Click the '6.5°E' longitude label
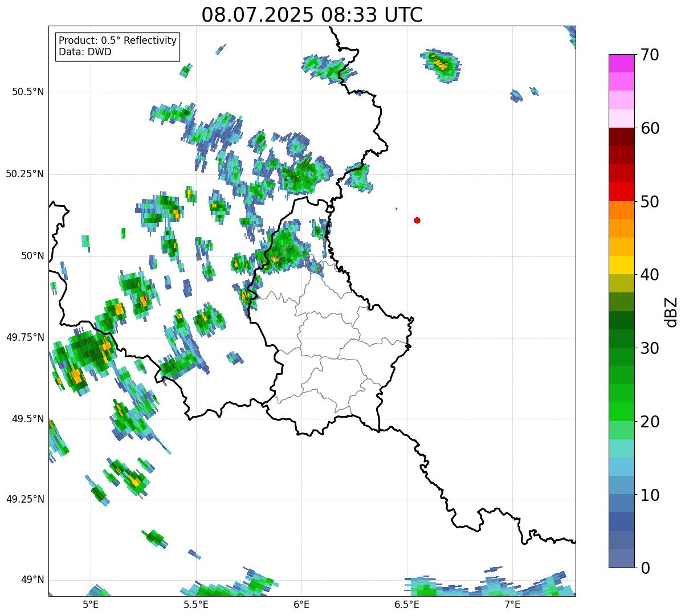The height and width of the screenshot is (616, 685). [407, 605]
